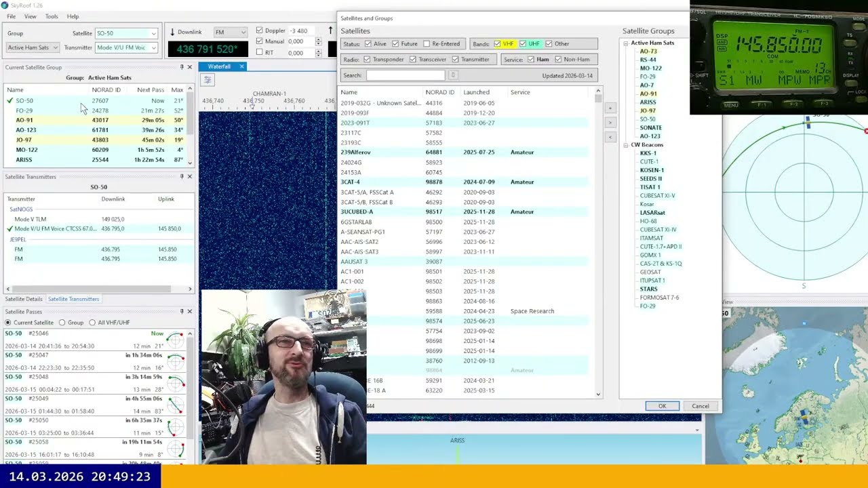The height and width of the screenshot is (488, 868).
Task: Click the RIT offset spinner arrows
Action: pyautogui.click(x=319, y=52)
